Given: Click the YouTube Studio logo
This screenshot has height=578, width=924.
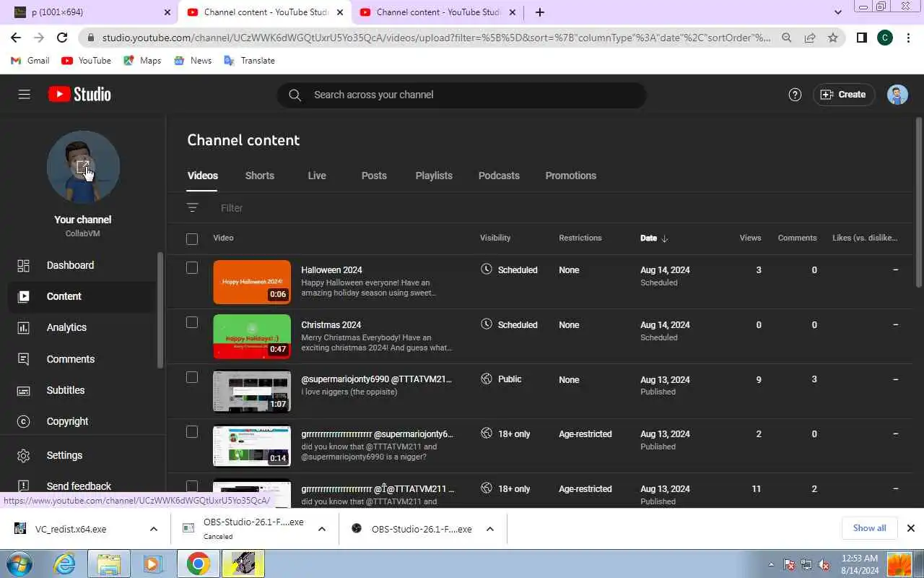Looking at the screenshot, I should [79, 95].
